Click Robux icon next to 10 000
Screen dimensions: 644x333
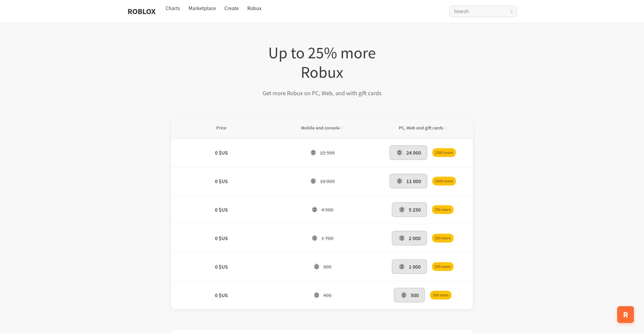(x=313, y=181)
